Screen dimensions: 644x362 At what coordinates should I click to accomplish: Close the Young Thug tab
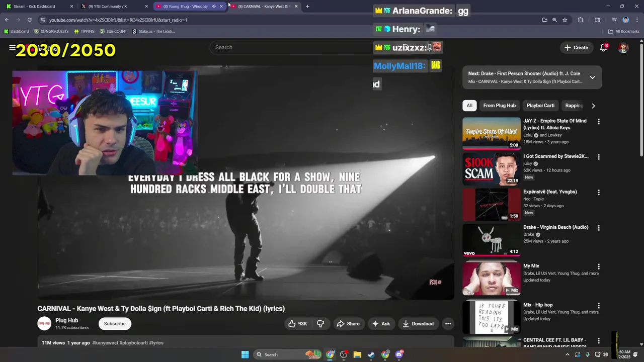[x=221, y=7]
